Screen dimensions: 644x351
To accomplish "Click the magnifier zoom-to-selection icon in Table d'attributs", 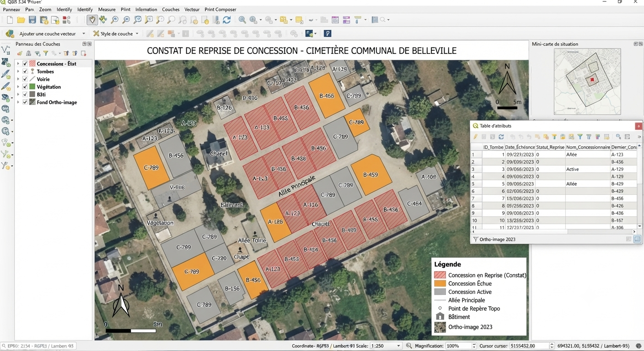I will coord(618,137).
